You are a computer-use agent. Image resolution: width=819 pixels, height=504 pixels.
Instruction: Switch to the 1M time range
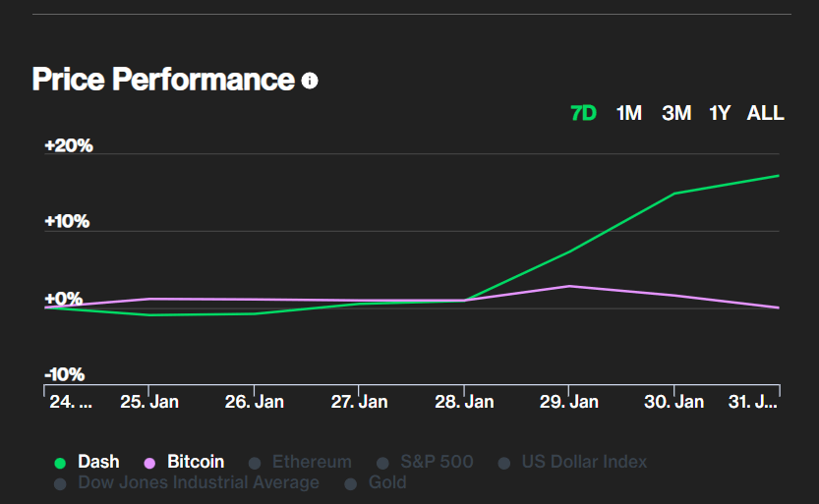(629, 113)
